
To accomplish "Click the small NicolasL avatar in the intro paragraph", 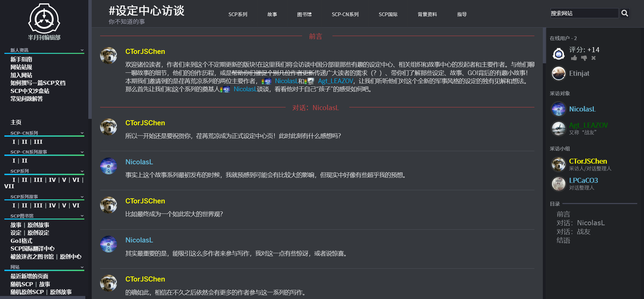I will point(268,81).
